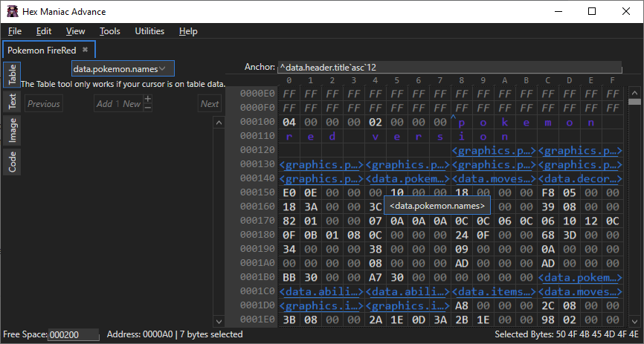
Task: Switch to the Text tool tab
Action: [x=12, y=100]
